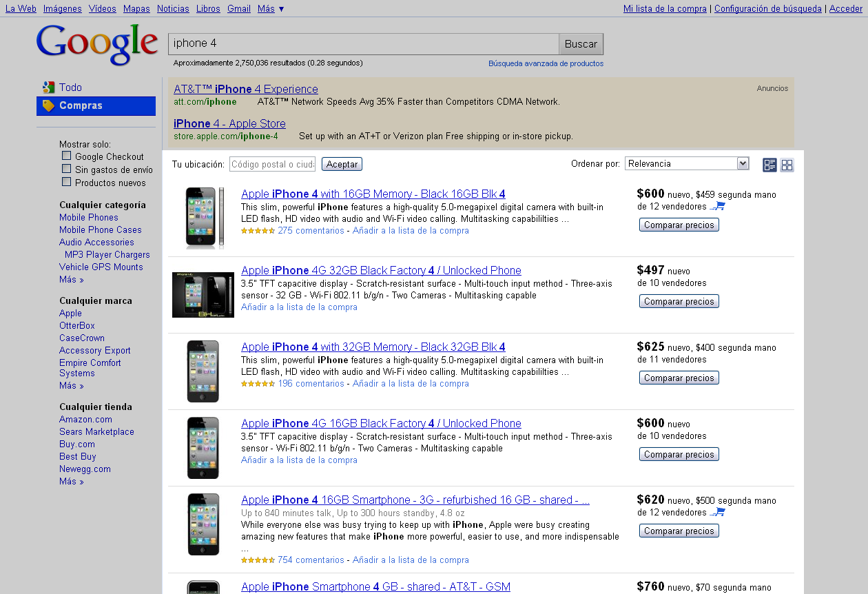Open Mi lista de la compra link
868x594 pixels.
[x=665, y=8]
